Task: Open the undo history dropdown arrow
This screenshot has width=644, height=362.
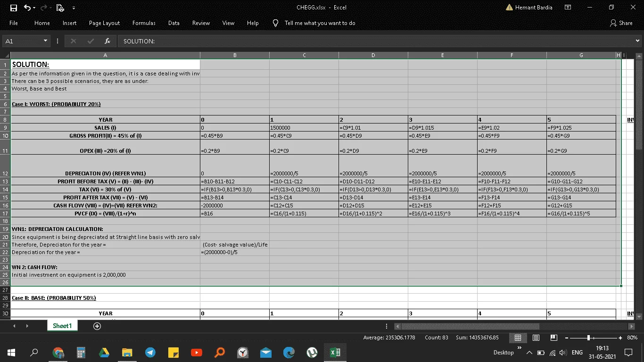Action: tap(34, 8)
